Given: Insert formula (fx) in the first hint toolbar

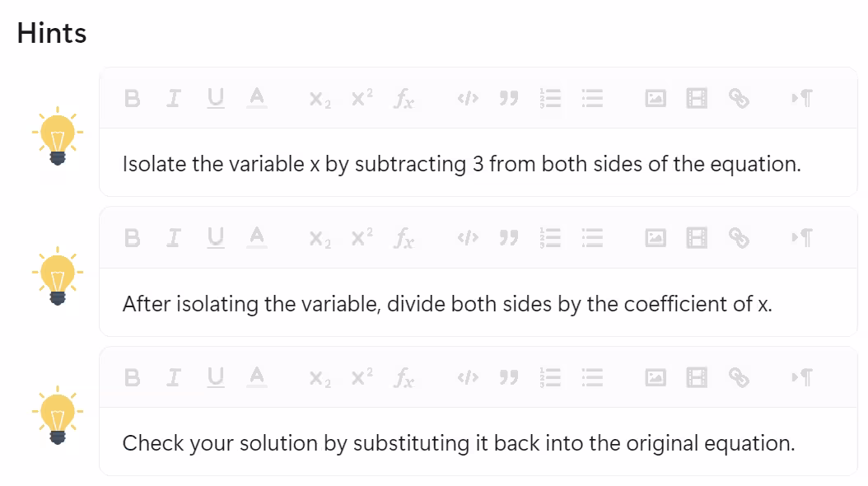Looking at the screenshot, I should [x=404, y=100].
